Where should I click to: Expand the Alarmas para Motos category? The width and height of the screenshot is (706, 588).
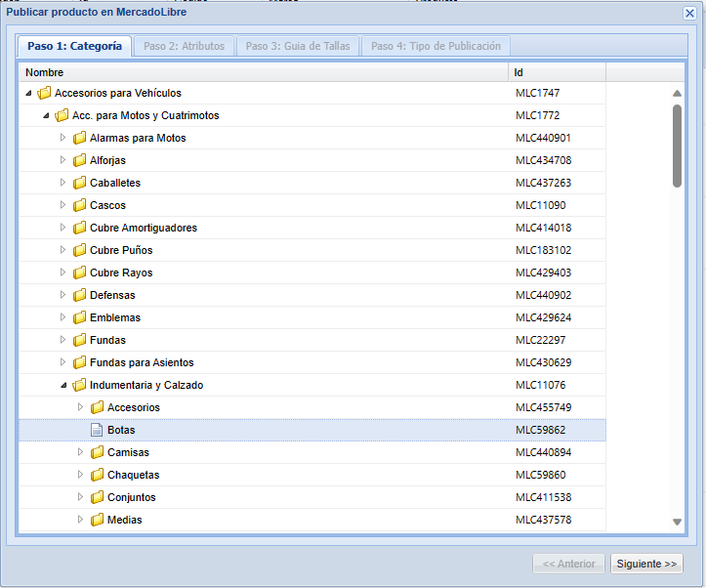[x=63, y=138]
